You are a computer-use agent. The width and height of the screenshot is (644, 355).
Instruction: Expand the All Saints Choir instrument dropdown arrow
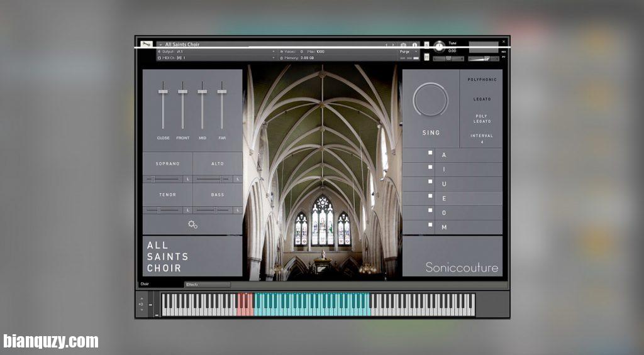[x=160, y=45]
